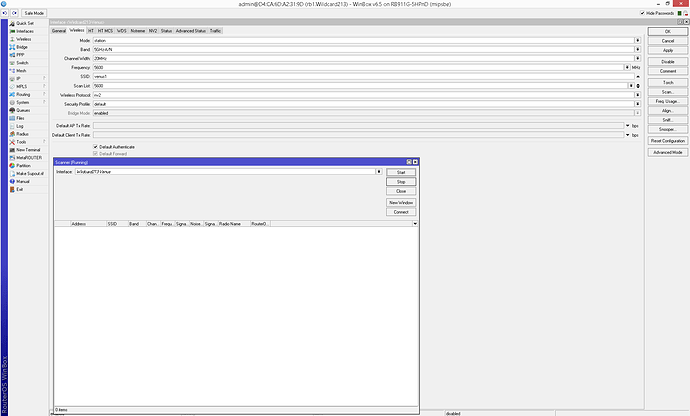Open the Files section in sidebar
The height and width of the screenshot is (416, 690).
click(20, 118)
